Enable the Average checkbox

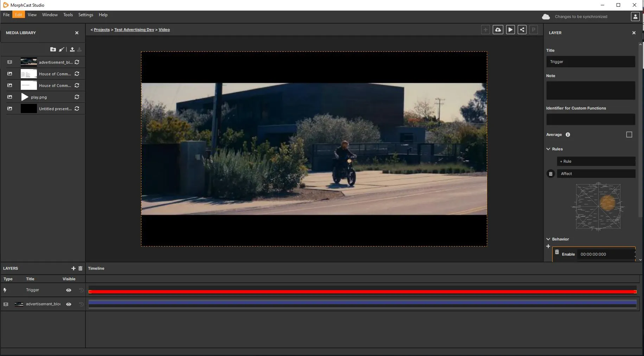(x=629, y=135)
